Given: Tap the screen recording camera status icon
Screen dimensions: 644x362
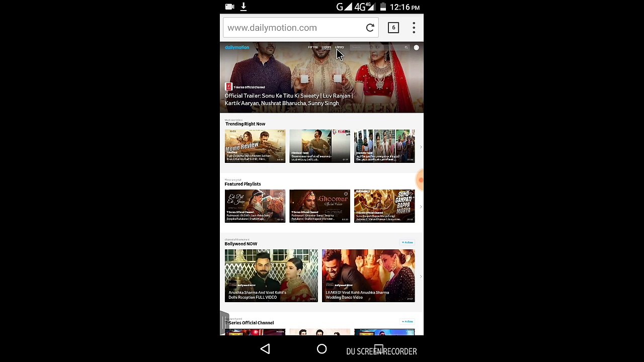Looking at the screenshot, I should click(x=230, y=7).
